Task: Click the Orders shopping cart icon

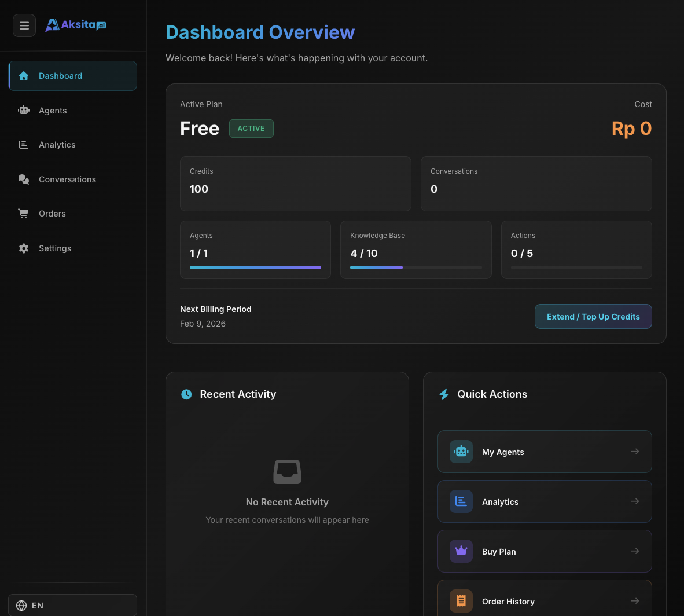Action: pos(23,213)
